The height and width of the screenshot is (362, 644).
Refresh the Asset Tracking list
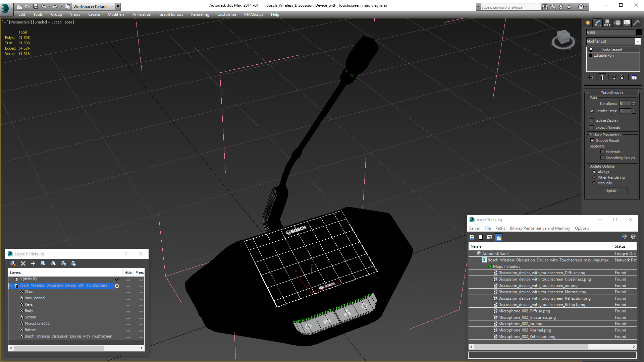(472, 237)
